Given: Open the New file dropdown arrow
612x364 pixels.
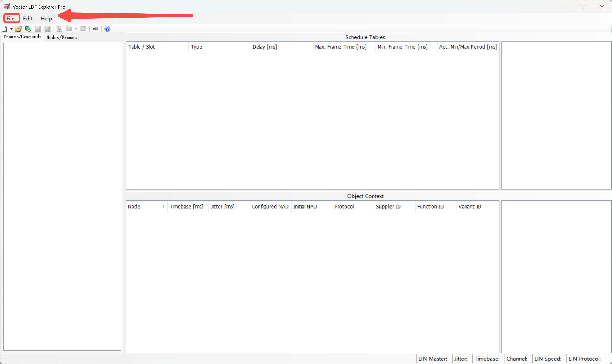Looking at the screenshot, I should (11, 29).
